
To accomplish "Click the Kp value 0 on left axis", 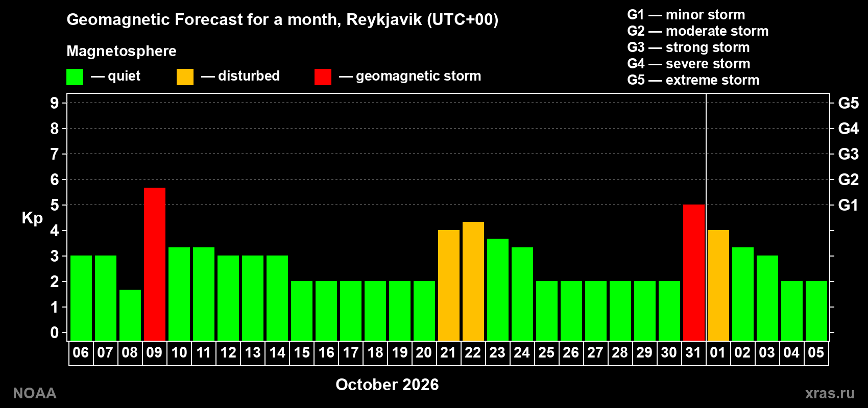I will [x=55, y=333].
